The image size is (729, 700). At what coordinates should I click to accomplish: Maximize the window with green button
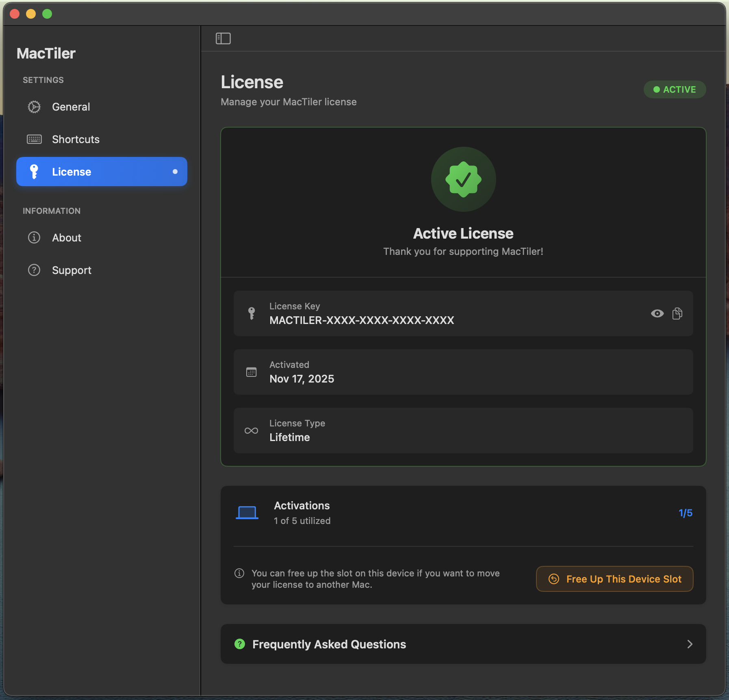pos(47,14)
